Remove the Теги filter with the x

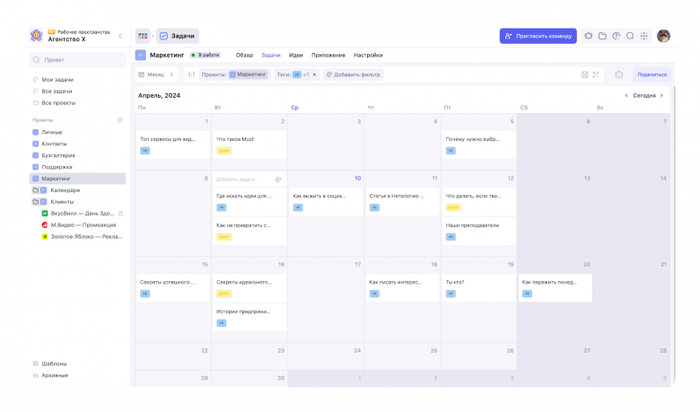(314, 75)
